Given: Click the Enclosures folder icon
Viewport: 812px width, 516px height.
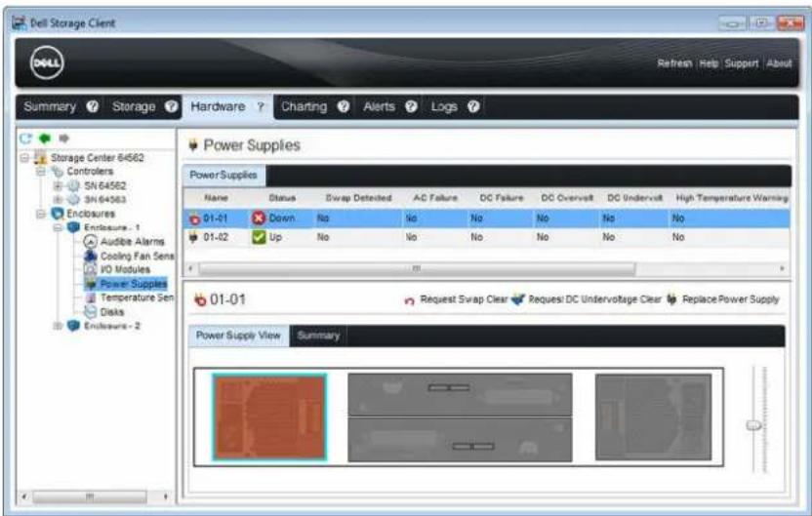Looking at the screenshot, I should (57, 214).
